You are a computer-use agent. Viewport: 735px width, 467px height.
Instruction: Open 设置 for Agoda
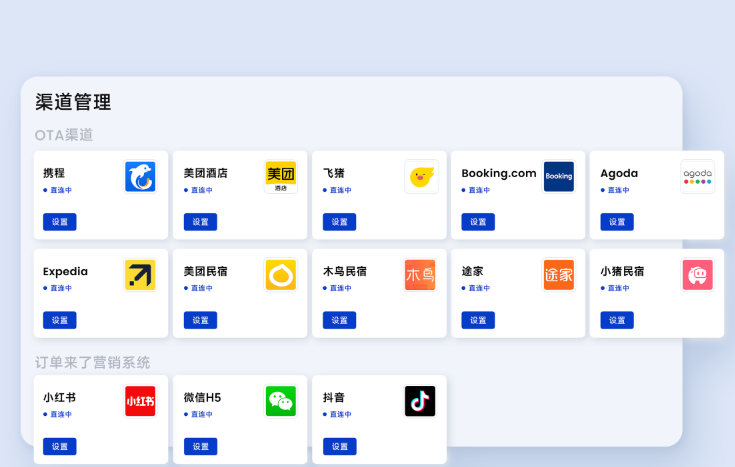tap(617, 222)
